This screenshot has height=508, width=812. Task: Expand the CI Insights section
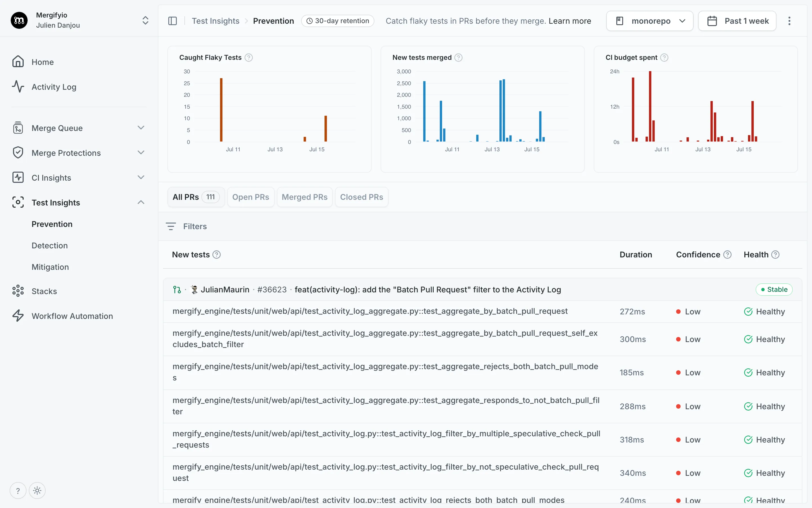point(141,178)
